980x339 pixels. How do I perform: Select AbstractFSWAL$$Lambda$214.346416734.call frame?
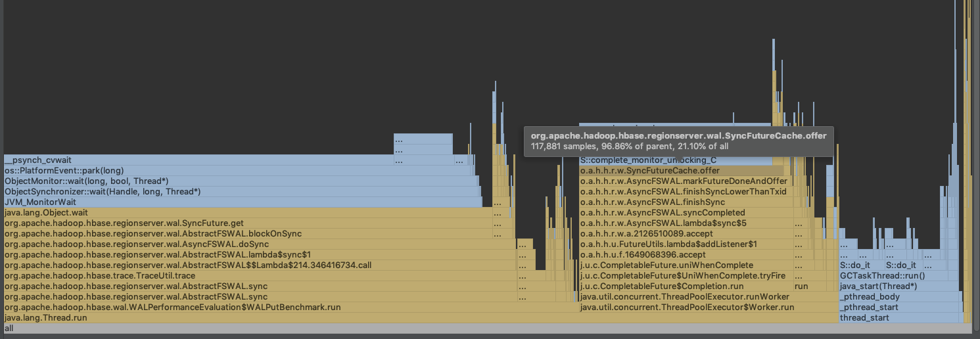(260, 265)
